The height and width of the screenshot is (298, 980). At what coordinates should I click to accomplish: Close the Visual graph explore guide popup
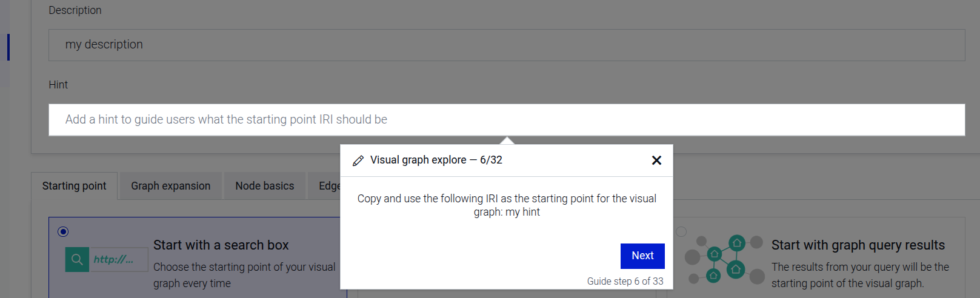point(656,161)
